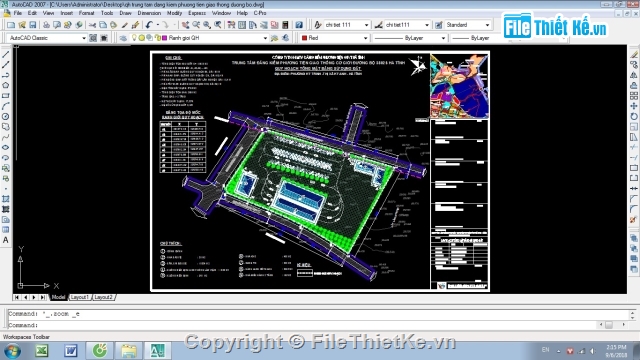Expand the Standard table style dropdown

click(487, 25)
